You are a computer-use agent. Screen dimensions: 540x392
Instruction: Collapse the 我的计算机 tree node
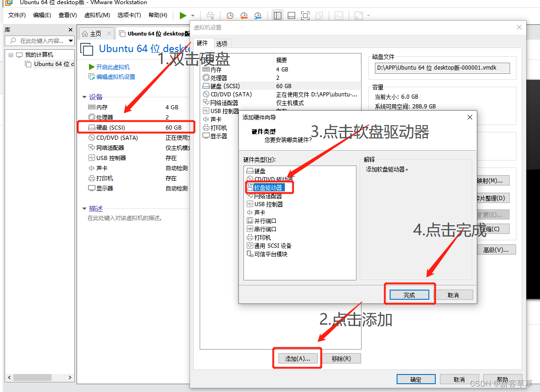(x=11, y=55)
